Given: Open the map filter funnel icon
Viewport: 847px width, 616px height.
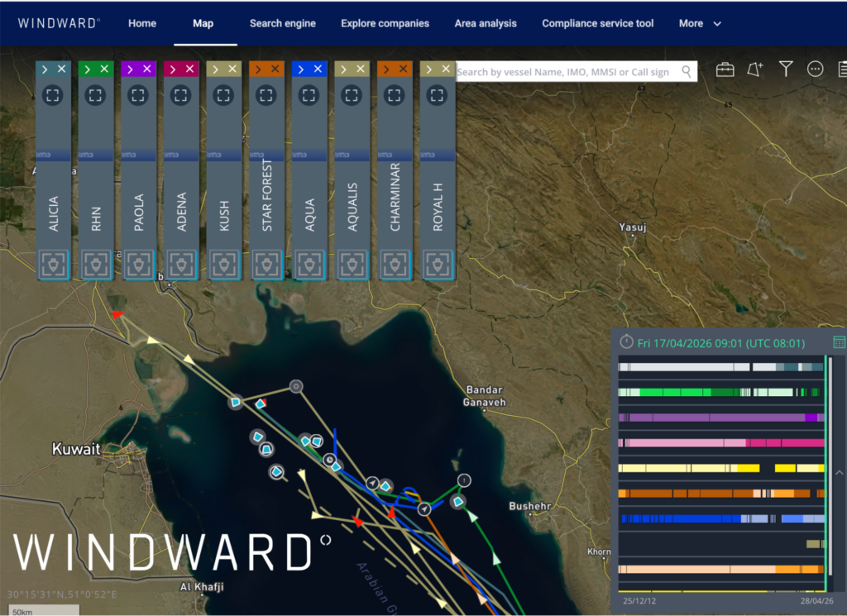Looking at the screenshot, I should point(785,69).
